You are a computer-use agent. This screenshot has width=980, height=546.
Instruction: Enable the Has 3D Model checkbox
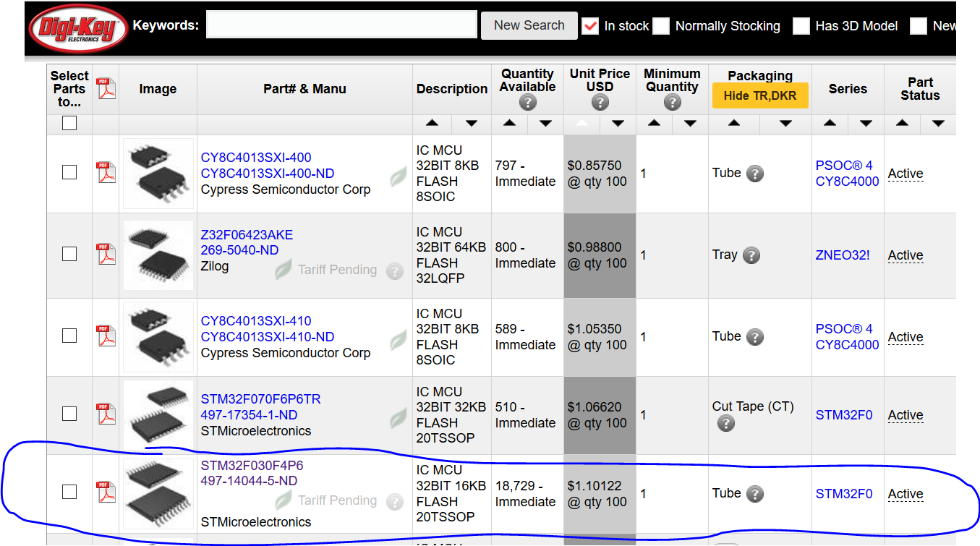click(x=801, y=26)
